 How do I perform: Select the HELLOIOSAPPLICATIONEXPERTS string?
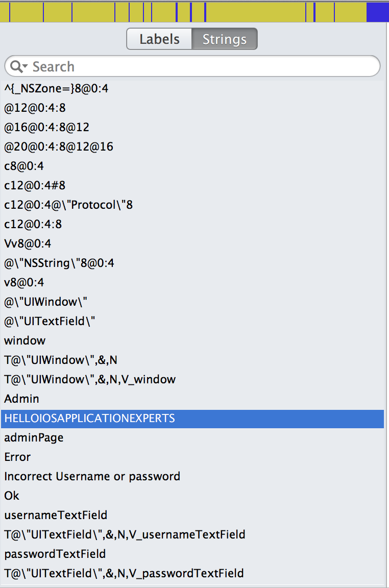click(192, 419)
